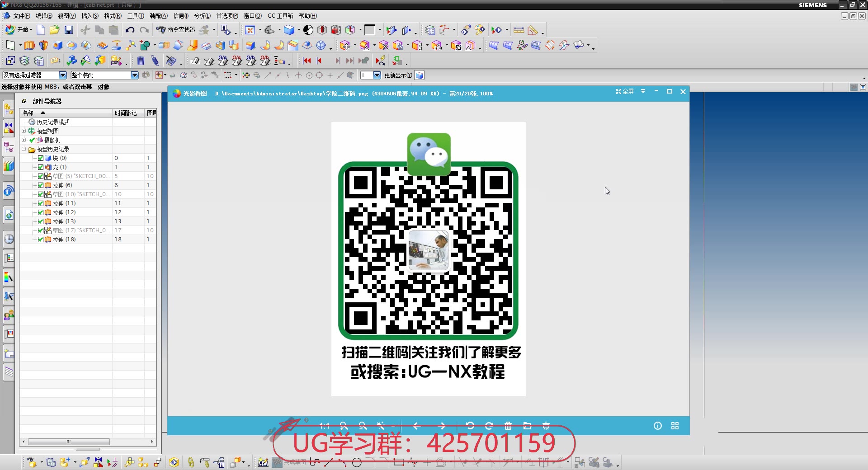The image size is (868, 470).
Task: Collapse the 模型历史记录 tree node
Action: [24, 149]
